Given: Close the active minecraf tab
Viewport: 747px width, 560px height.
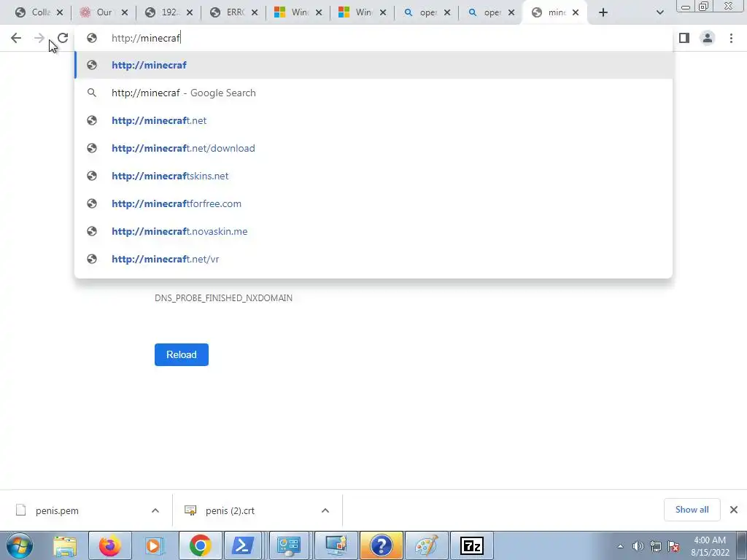Looking at the screenshot, I should pyautogui.click(x=576, y=13).
